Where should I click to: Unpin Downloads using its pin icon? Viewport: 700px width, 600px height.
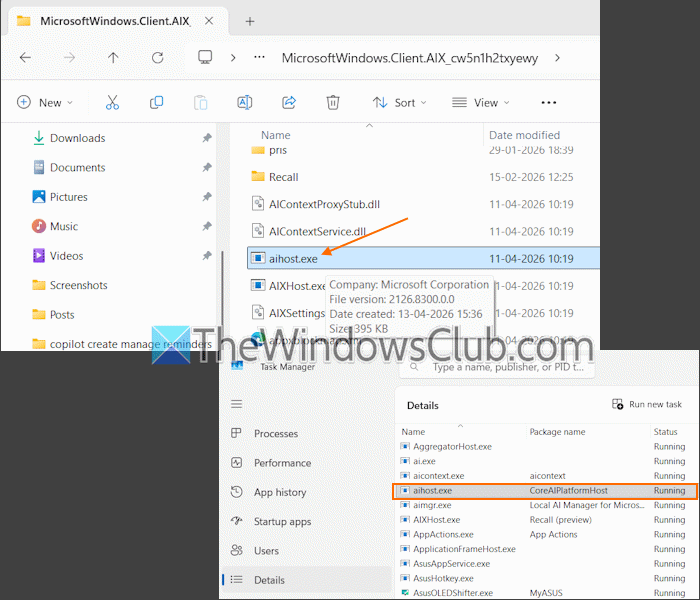[207, 138]
